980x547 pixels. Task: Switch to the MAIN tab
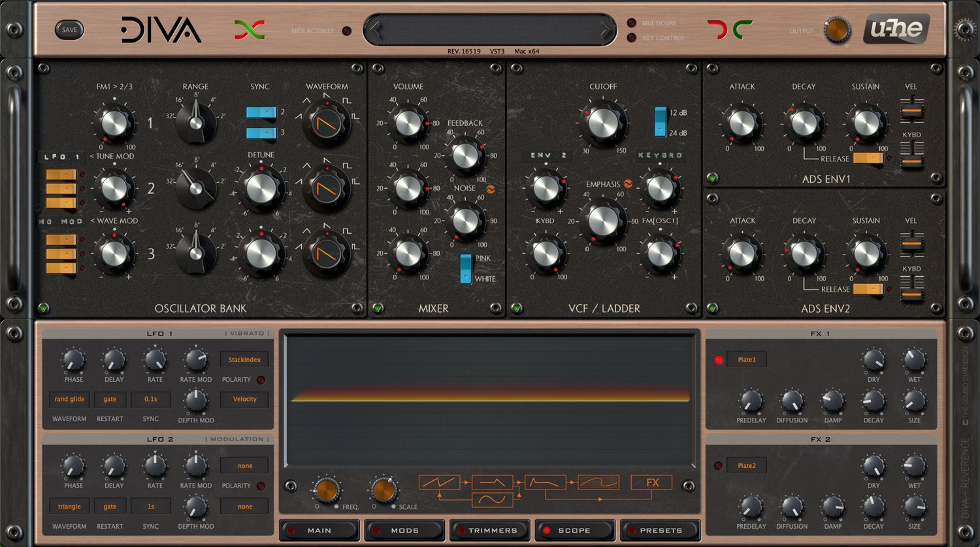(x=319, y=530)
